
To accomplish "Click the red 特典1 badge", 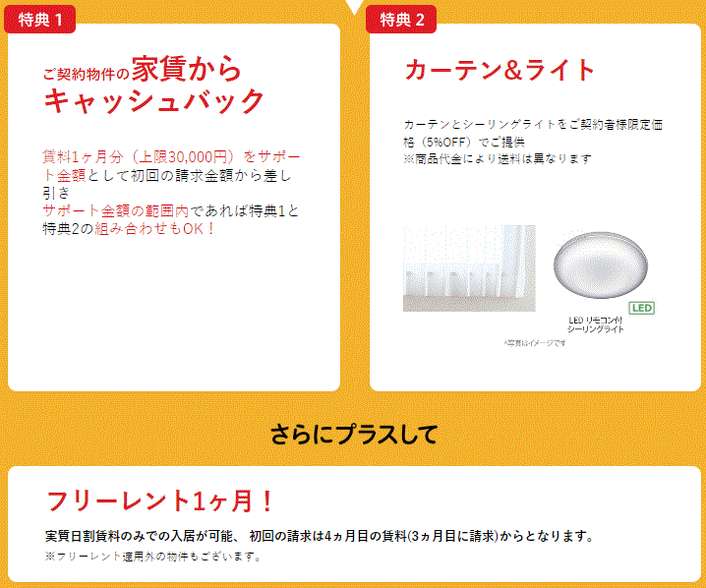I will pyautogui.click(x=40, y=20).
